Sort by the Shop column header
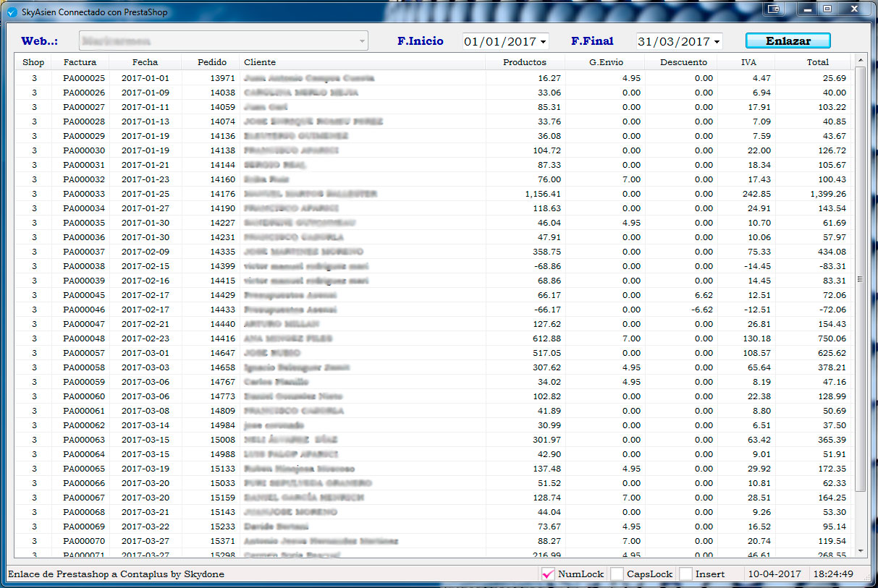This screenshot has width=878, height=588. click(33, 62)
